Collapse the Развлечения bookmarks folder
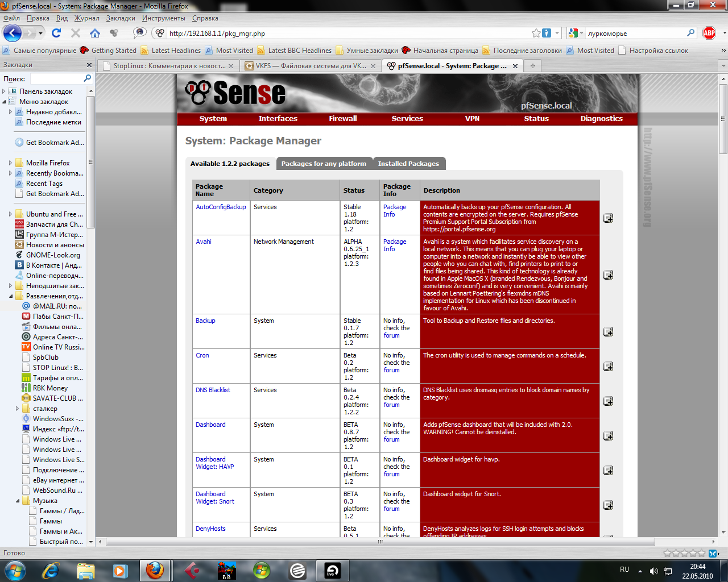Screen dimensions: 728x582 coord(10,296)
